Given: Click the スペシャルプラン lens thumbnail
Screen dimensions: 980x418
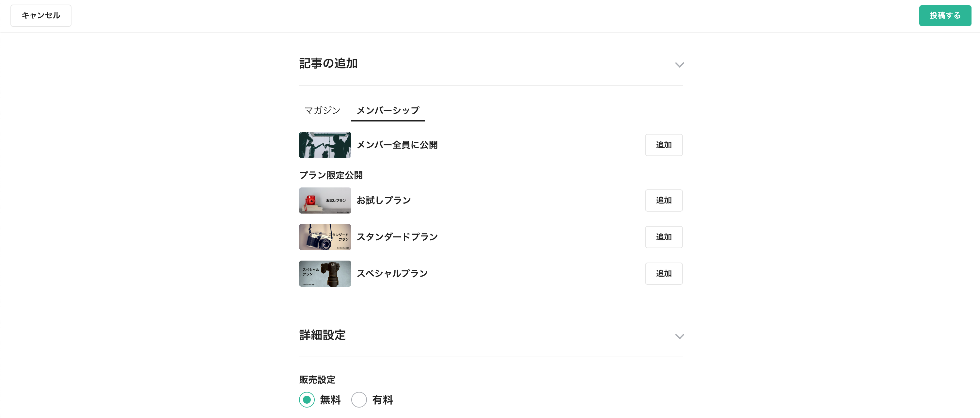Looking at the screenshot, I should pos(325,274).
